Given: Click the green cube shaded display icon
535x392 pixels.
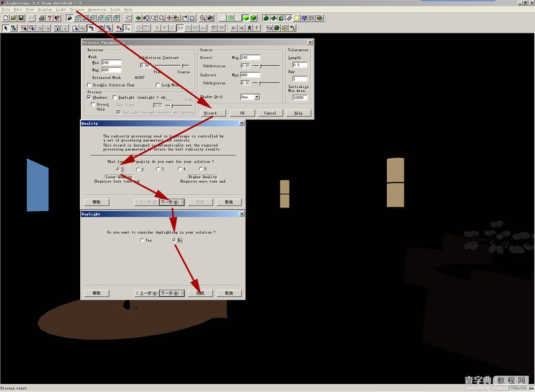Looking at the screenshot, I should click(x=254, y=18).
